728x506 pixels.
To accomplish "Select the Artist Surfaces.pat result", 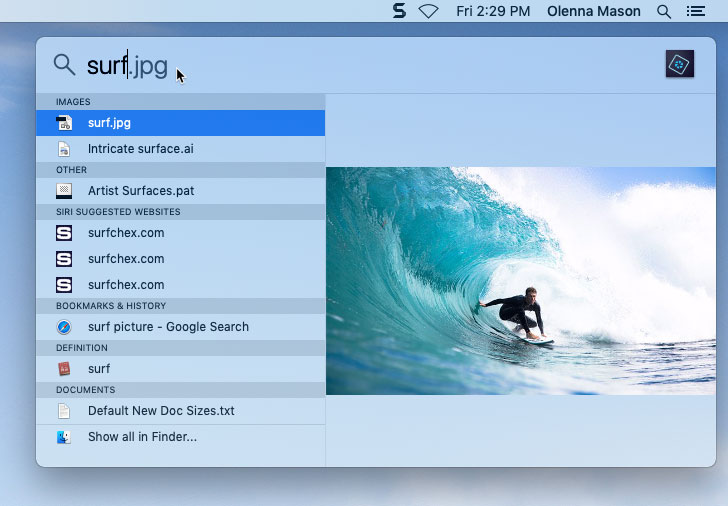I will 181,191.
